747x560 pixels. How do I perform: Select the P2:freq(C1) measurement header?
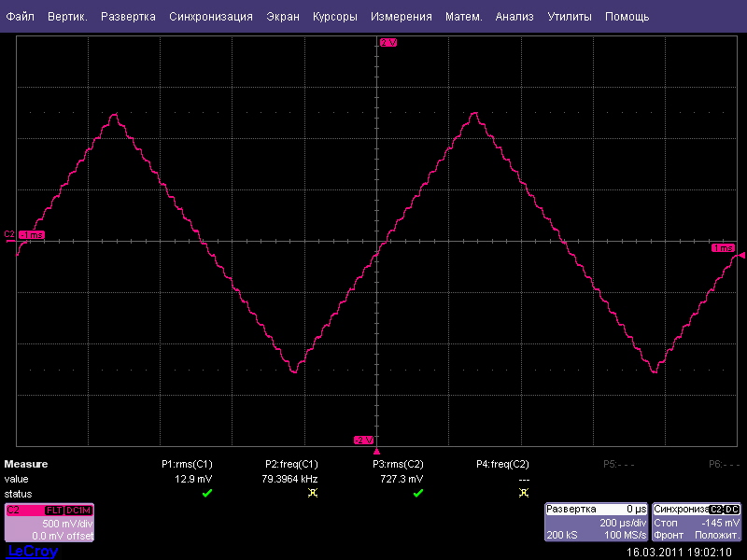(x=292, y=464)
